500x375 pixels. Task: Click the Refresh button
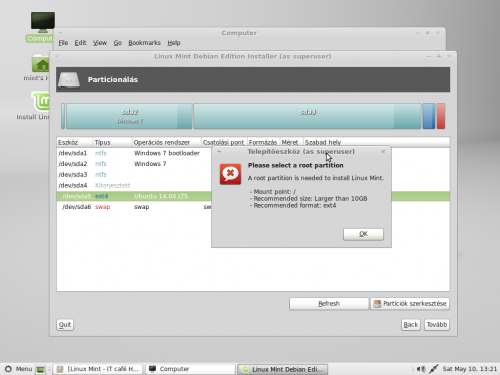(x=329, y=304)
